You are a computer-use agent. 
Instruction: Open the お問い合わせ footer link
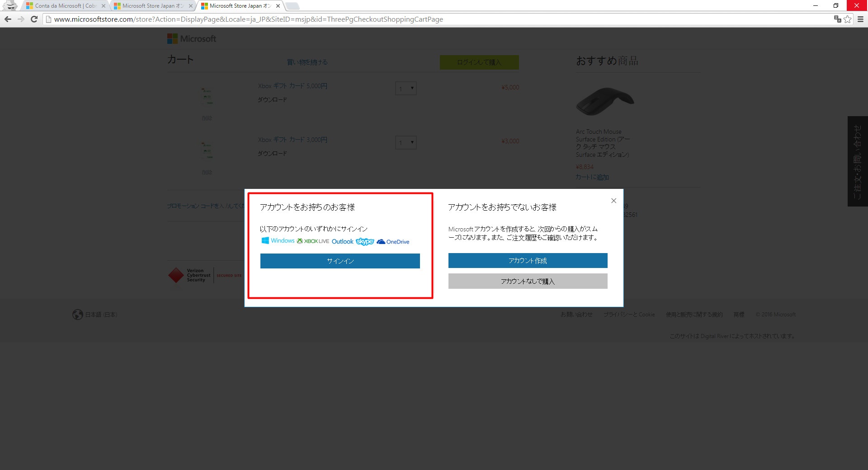[x=576, y=315]
